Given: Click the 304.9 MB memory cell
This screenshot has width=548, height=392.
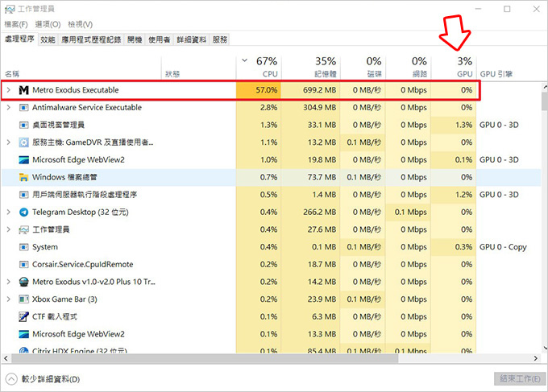Looking at the screenshot, I should tap(311, 108).
